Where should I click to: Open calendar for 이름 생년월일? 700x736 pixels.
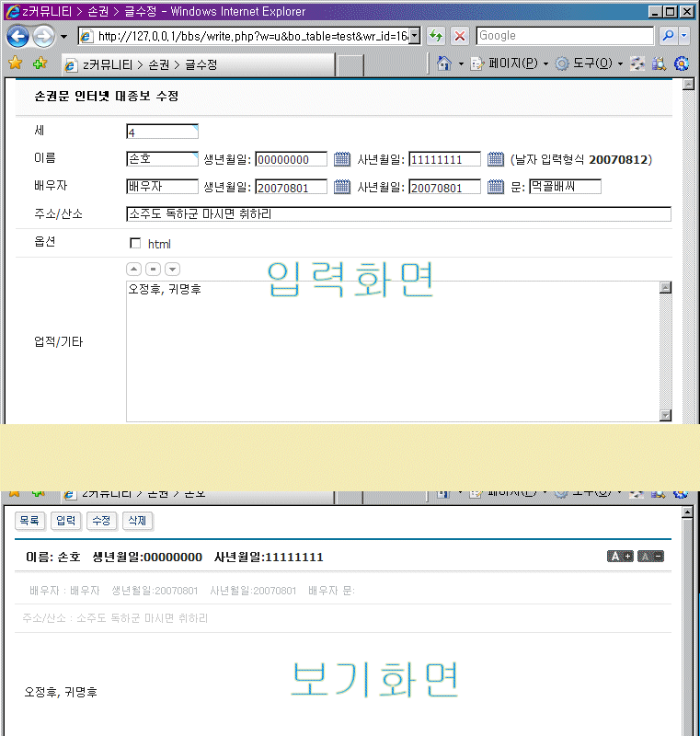(342, 159)
